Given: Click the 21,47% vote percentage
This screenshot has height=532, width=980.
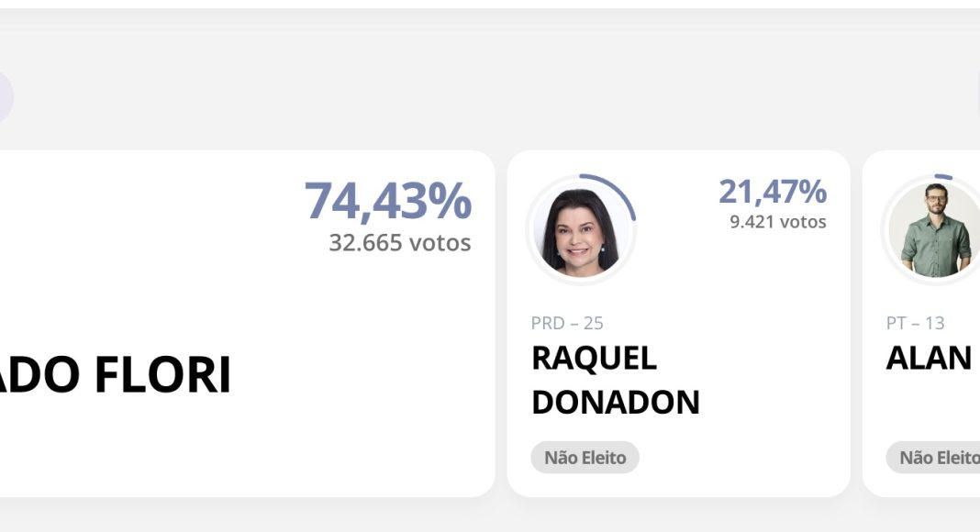Looking at the screenshot, I should pyautogui.click(x=772, y=192).
